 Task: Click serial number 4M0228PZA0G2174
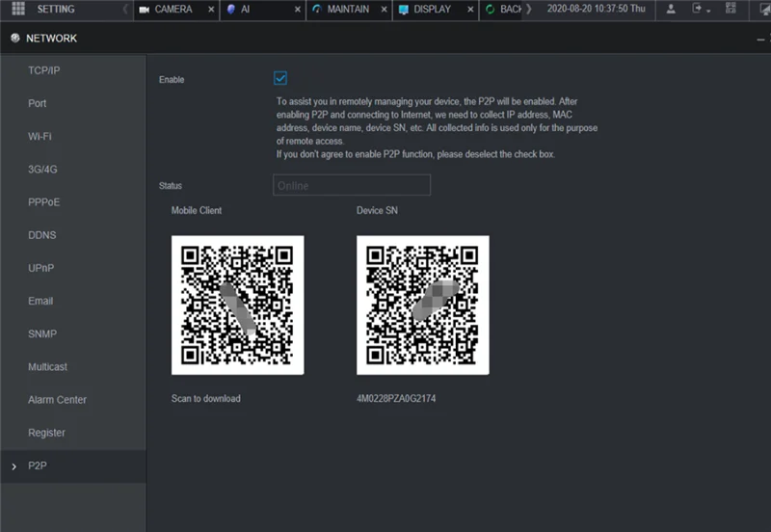(396, 398)
